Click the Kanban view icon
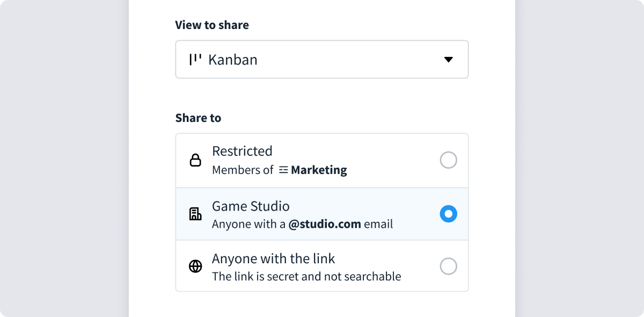The width and height of the screenshot is (644, 317). click(x=195, y=59)
